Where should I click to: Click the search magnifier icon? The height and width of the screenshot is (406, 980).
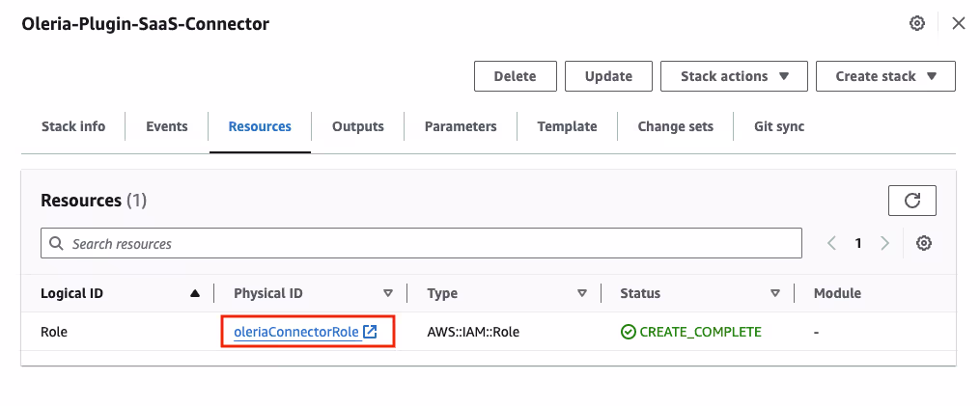56,244
